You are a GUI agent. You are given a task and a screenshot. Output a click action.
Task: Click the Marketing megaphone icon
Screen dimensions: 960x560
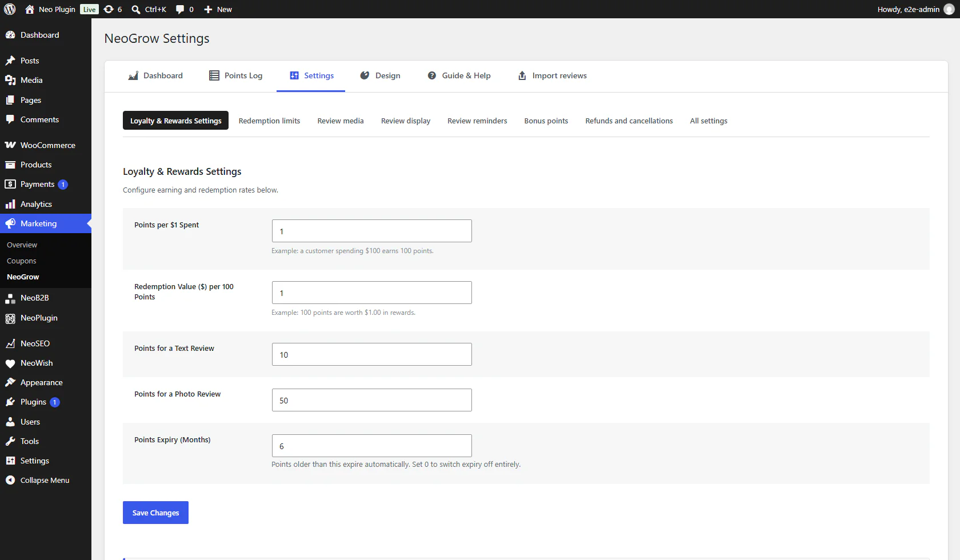click(10, 223)
